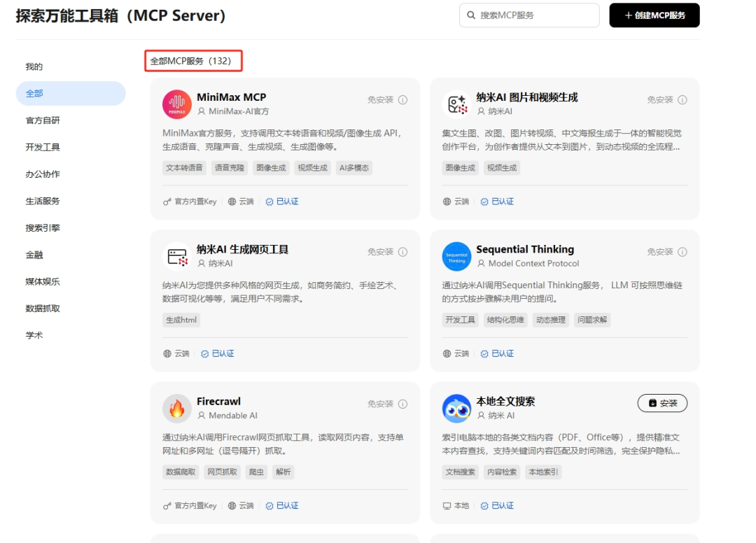This screenshot has height=543, width=756.
Task: Click the MiniMax MCP logo icon
Action: (x=177, y=104)
